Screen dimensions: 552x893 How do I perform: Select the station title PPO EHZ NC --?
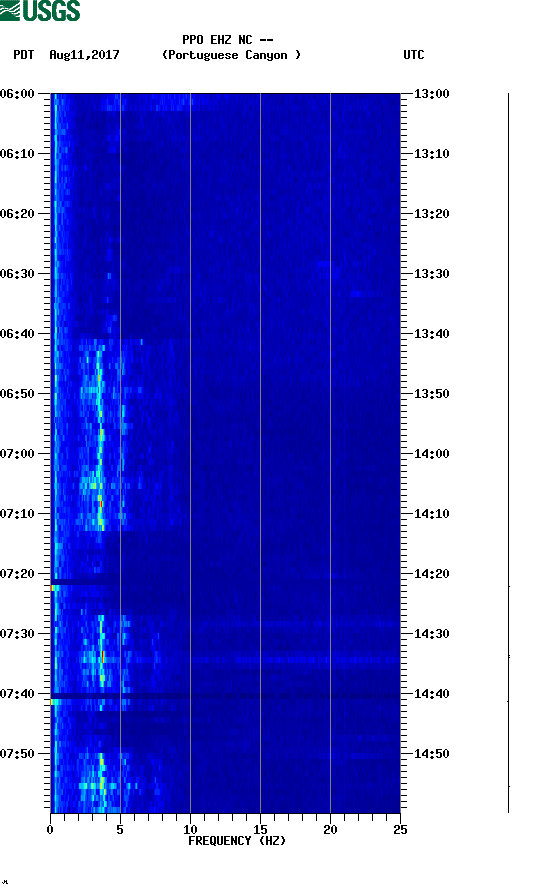point(228,40)
